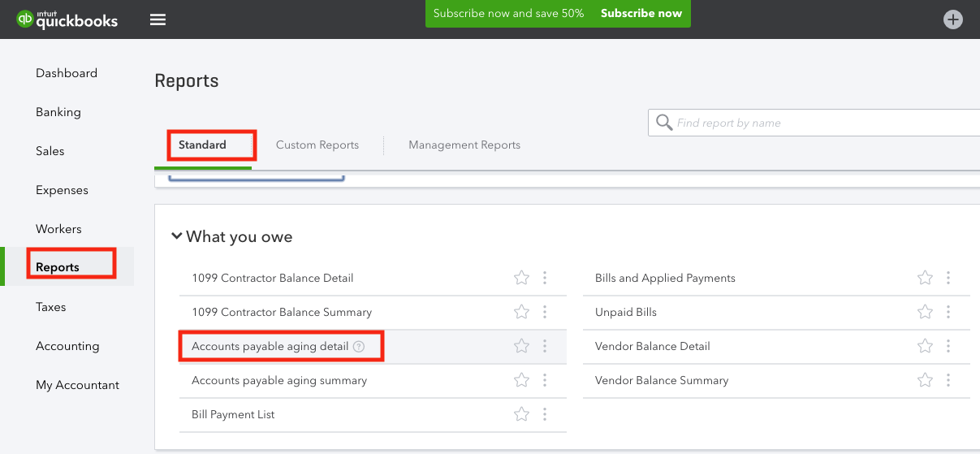Open more options for 1099 Contractor Balance Detail
This screenshot has width=980, height=454.
tap(545, 278)
